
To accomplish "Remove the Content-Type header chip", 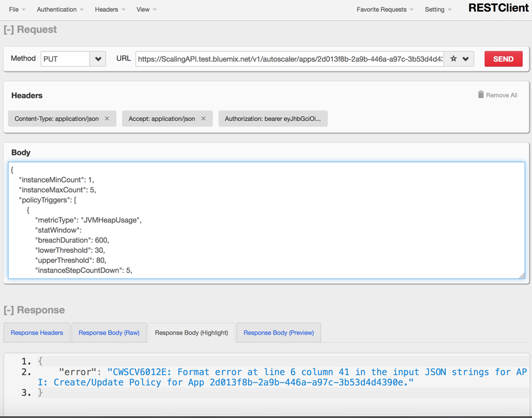I will tap(107, 118).
